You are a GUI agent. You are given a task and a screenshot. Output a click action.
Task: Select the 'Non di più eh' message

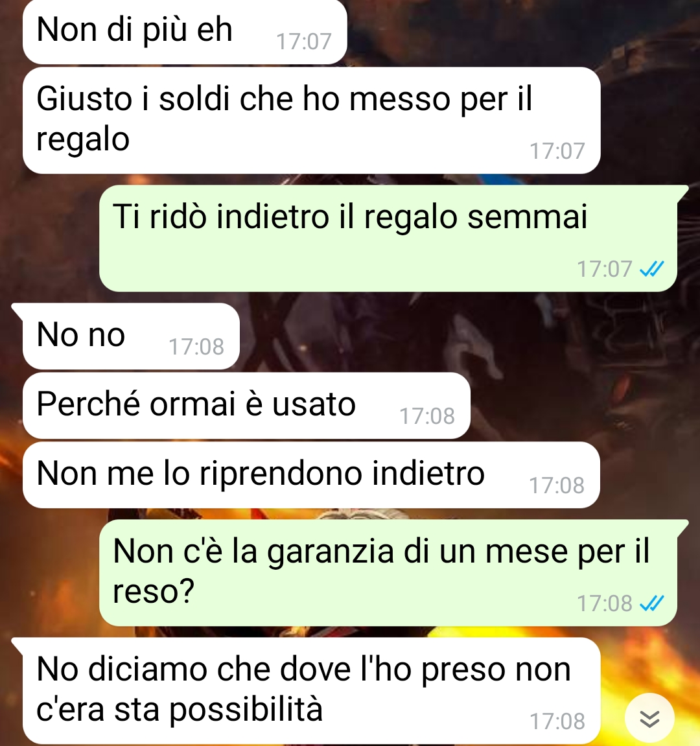(185, 31)
